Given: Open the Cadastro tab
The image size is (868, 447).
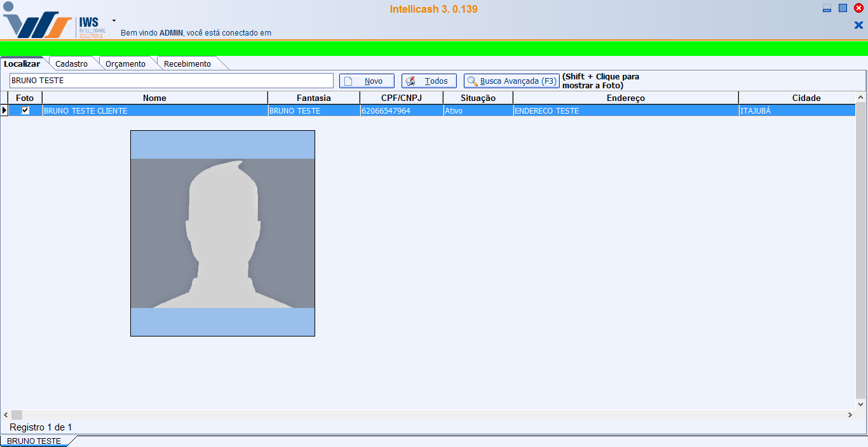Looking at the screenshot, I should [71, 63].
